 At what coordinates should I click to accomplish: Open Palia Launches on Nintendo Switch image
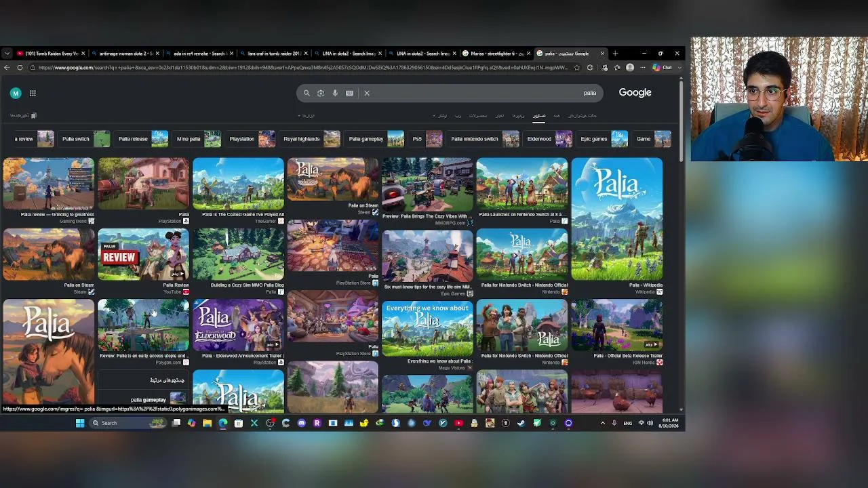[521, 184]
